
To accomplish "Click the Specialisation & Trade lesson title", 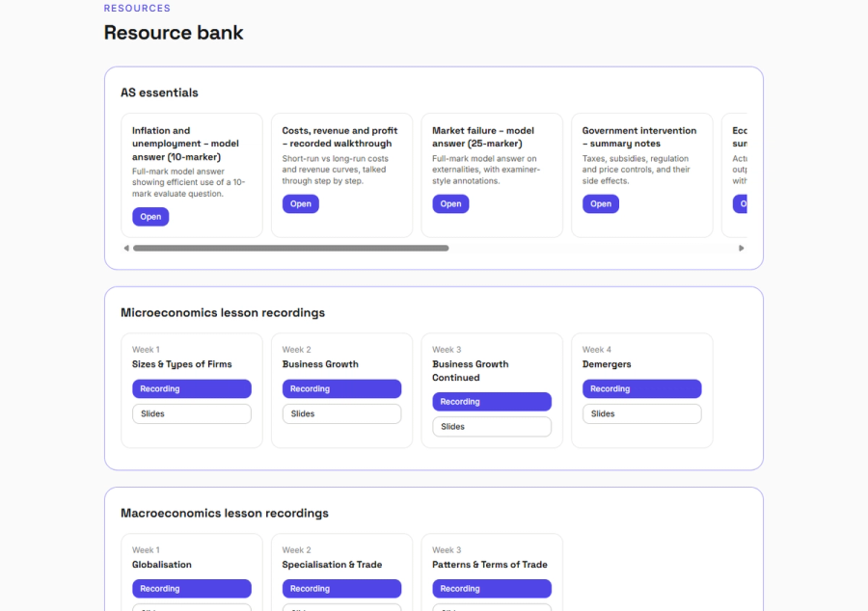I will click(332, 565).
